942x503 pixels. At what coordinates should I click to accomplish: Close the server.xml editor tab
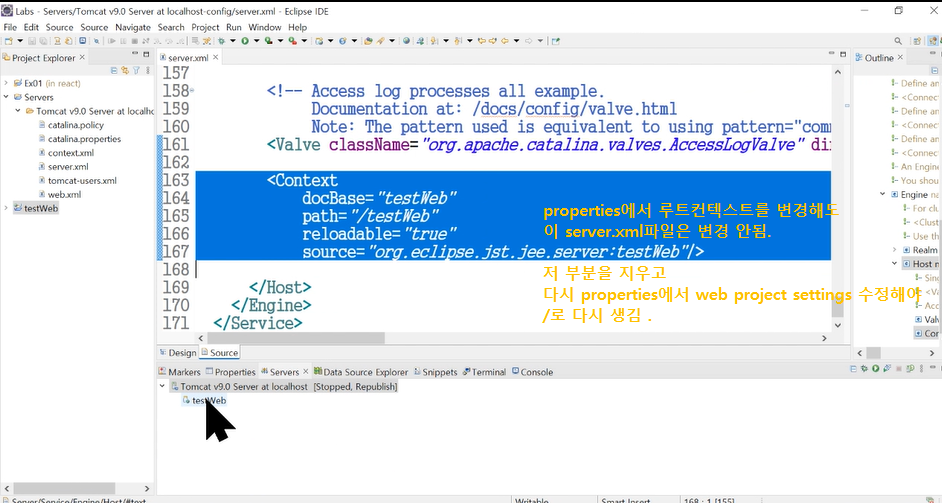(215, 57)
